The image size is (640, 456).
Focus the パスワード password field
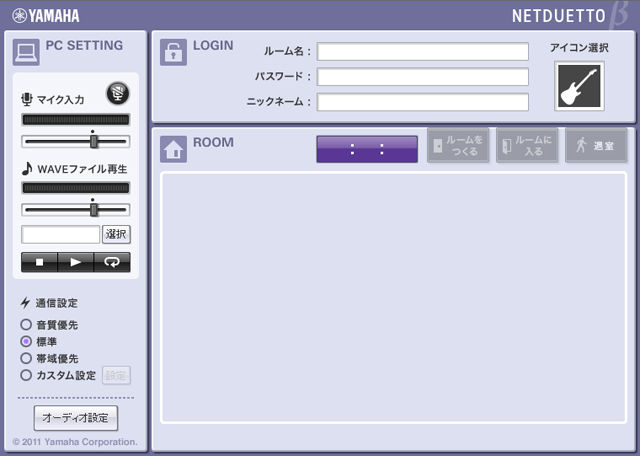coord(423,77)
